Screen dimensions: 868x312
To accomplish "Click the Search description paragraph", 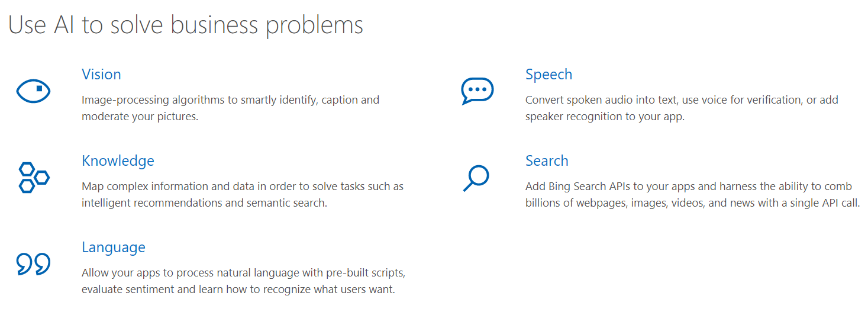I will [x=692, y=195].
